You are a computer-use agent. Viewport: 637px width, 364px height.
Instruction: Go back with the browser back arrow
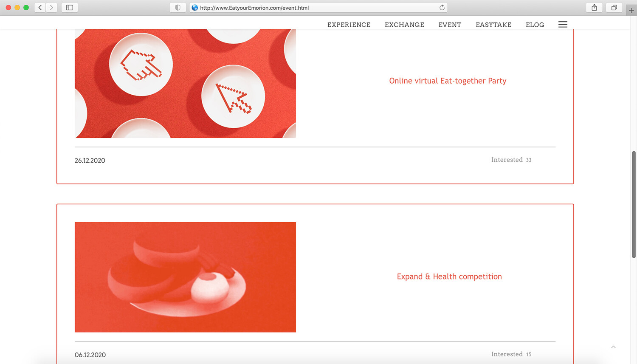[40, 8]
